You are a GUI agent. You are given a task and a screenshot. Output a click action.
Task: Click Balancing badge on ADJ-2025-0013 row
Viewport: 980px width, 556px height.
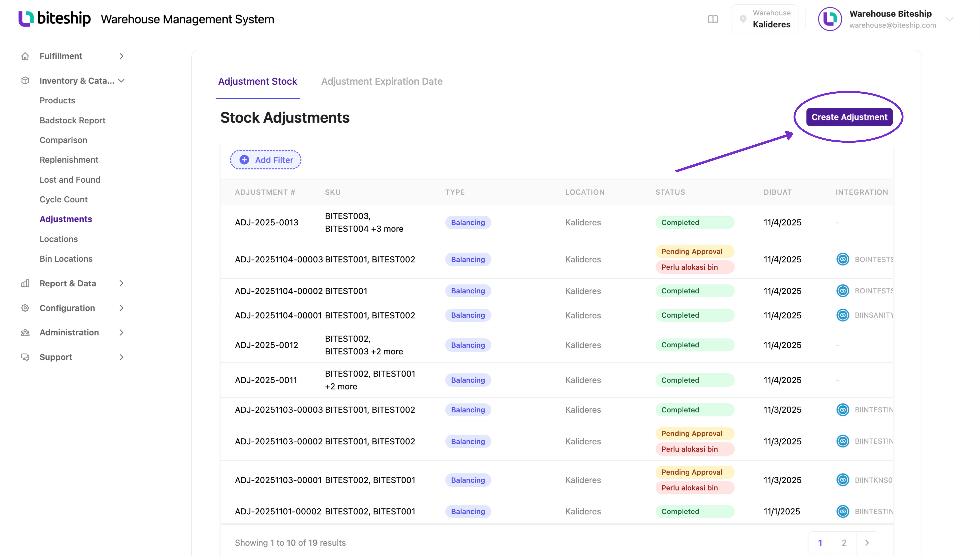(x=468, y=222)
